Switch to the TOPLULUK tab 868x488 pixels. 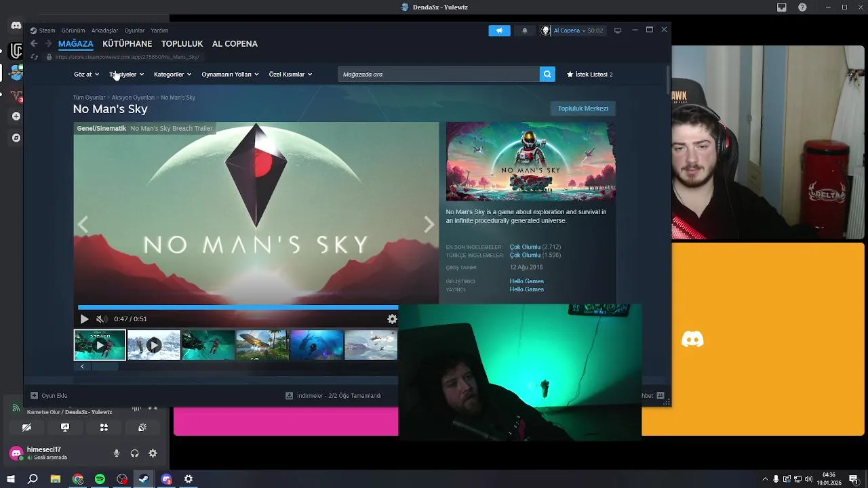[182, 43]
